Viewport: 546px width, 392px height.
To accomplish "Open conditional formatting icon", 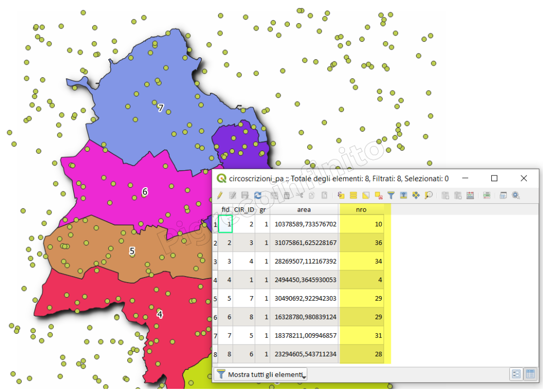I will tap(486, 195).
